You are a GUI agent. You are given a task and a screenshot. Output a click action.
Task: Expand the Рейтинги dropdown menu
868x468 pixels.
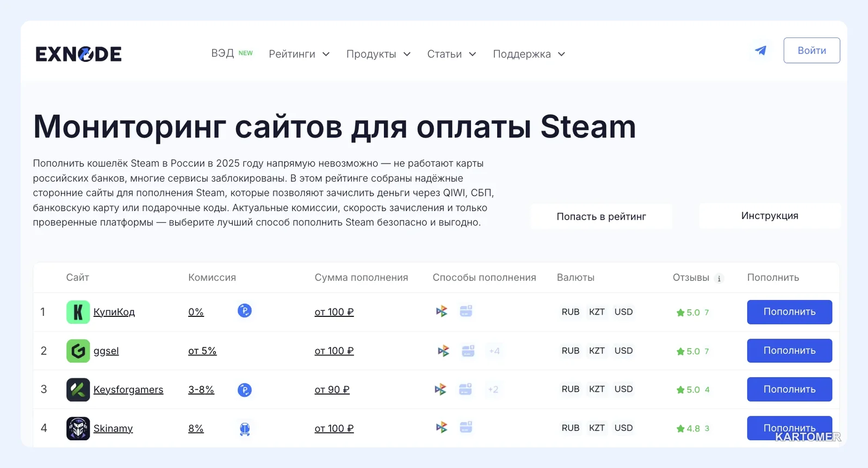tap(299, 54)
